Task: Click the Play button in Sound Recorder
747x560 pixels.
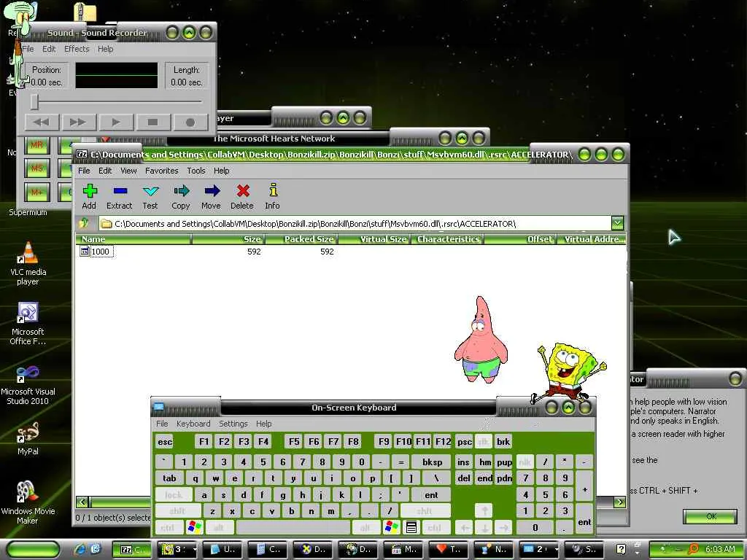Action: (116, 122)
